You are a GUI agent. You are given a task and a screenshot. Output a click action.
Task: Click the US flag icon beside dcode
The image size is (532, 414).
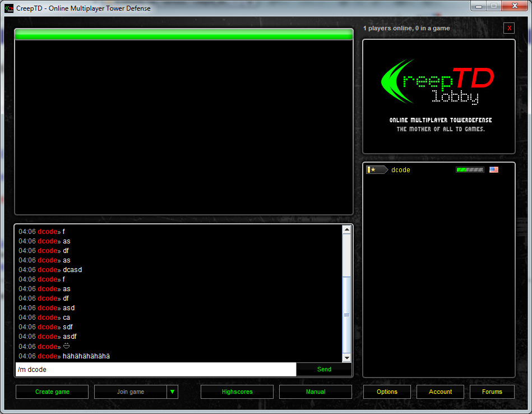tap(494, 170)
